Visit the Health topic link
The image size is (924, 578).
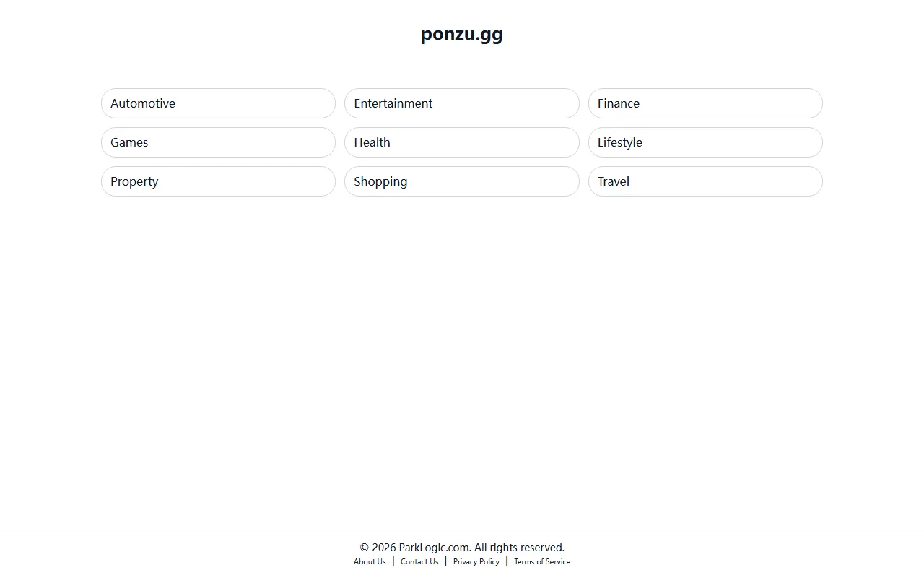click(x=461, y=142)
